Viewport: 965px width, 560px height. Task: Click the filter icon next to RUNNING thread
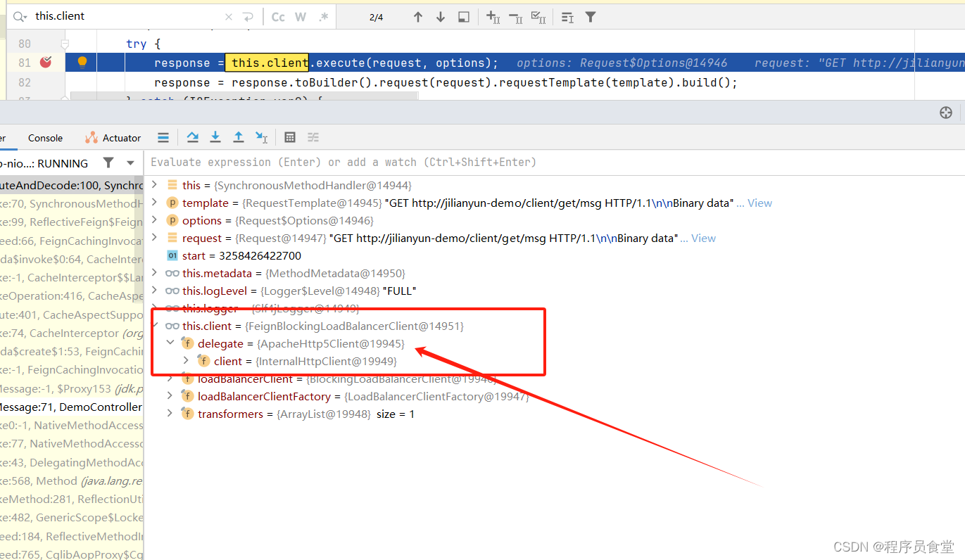[108, 163]
